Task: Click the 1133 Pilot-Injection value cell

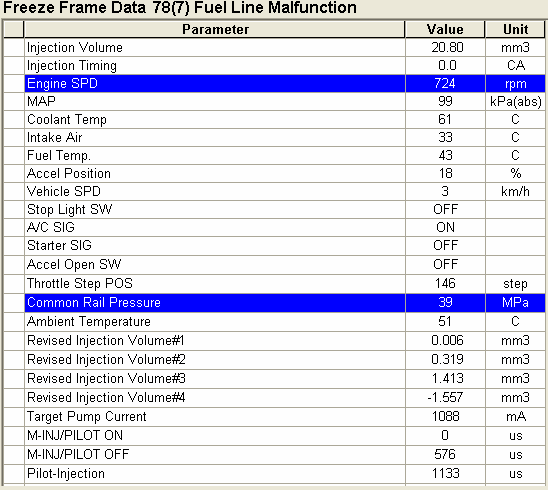Action: (445, 474)
